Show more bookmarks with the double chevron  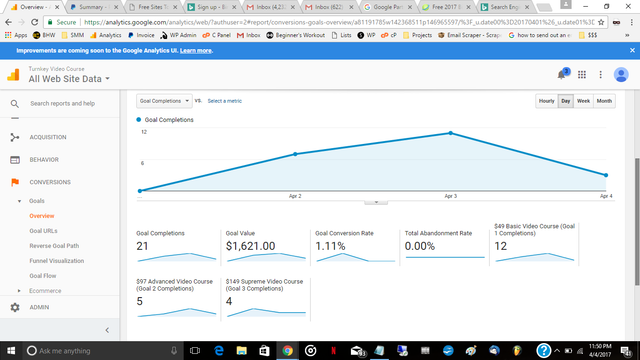pyautogui.click(x=627, y=36)
